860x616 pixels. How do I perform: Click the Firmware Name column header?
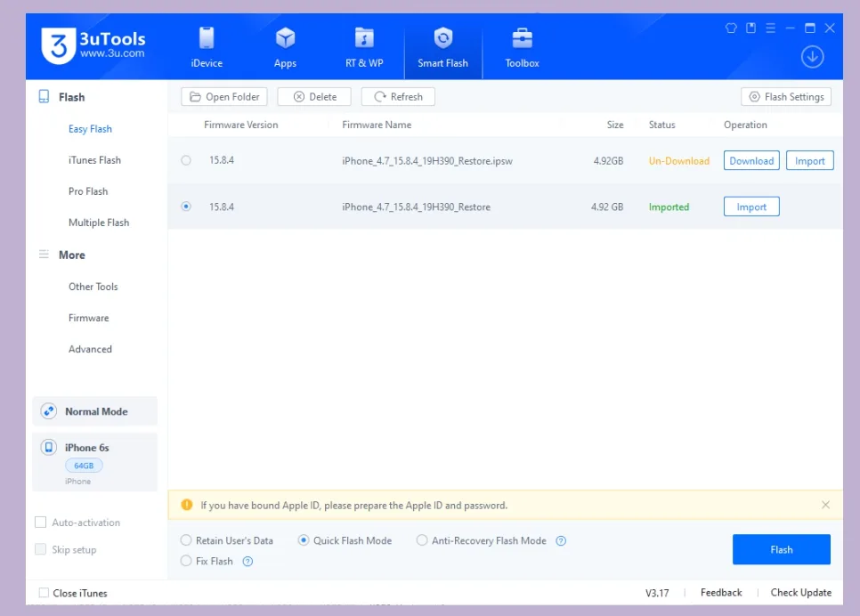[377, 125]
